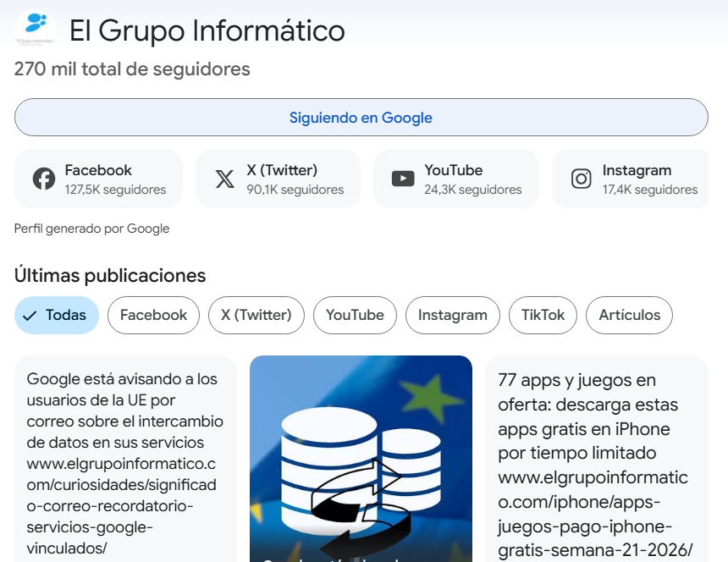This screenshot has height=562, width=728.
Task: Filter publications by X (Twitter) chip
Action: click(256, 315)
